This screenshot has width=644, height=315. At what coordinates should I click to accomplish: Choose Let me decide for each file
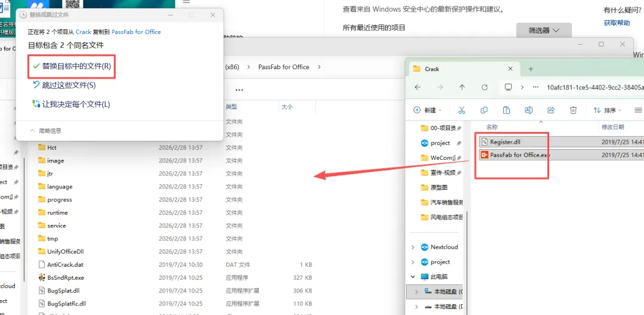[71, 104]
